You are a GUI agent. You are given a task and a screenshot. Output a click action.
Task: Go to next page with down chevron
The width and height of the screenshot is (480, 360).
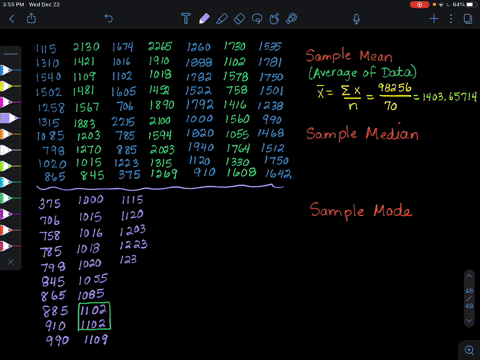[x=469, y=321]
